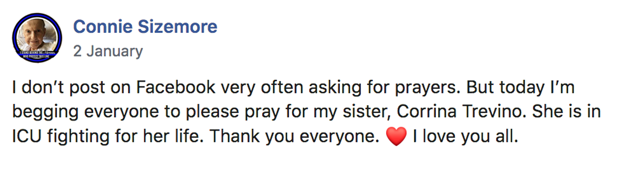This screenshot has width=644, height=195.
Task: Click the words please pray in post
Action: coord(233,112)
